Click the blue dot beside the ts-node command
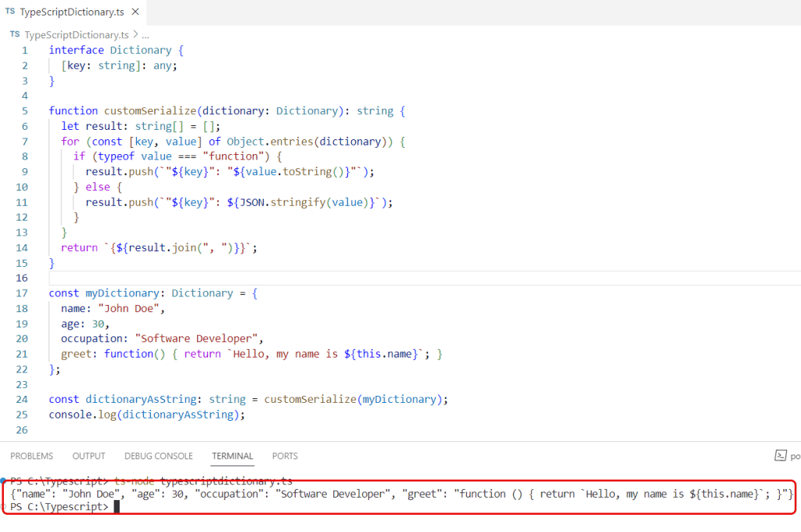801x532 pixels. [x=3, y=481]
